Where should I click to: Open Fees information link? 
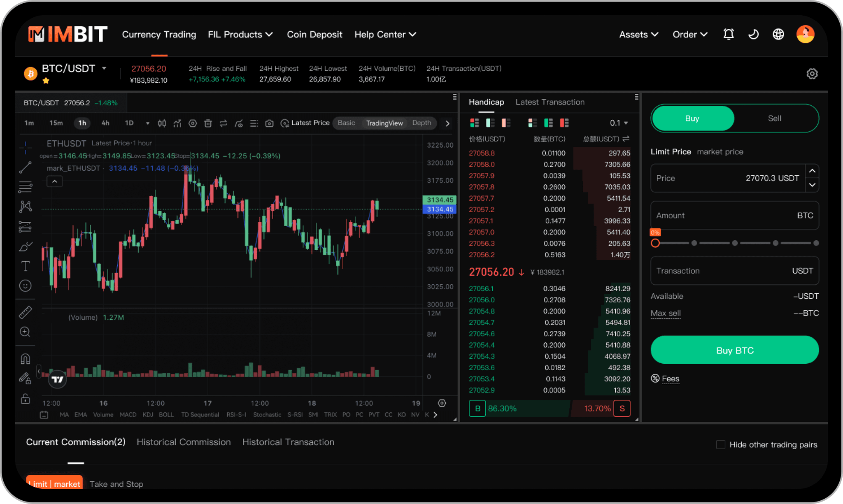670,379
